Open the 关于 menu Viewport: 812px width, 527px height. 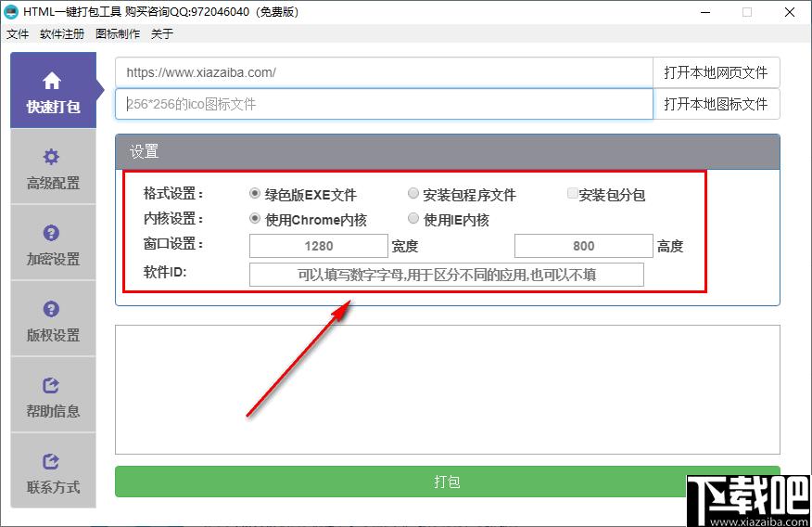pyautogui.click(x=161, y=34)
